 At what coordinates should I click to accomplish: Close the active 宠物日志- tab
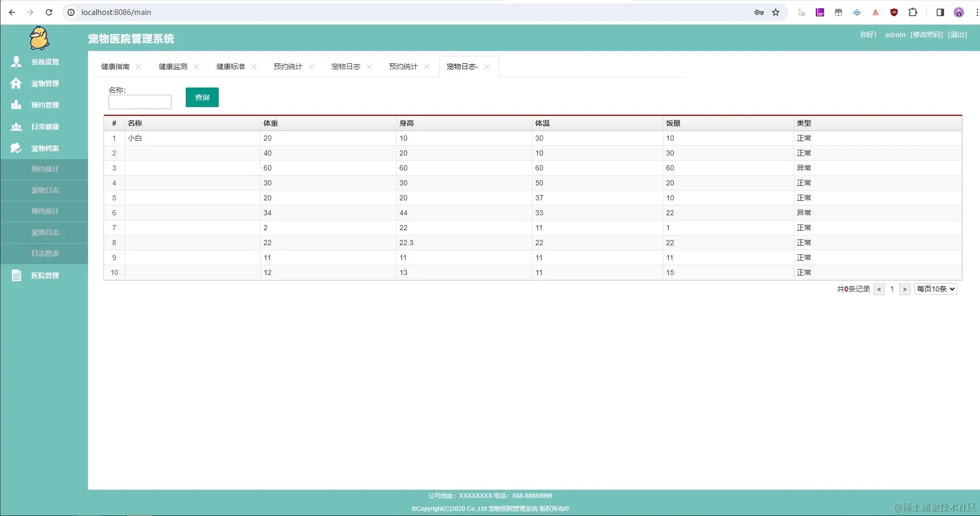[x=487, y=67]
